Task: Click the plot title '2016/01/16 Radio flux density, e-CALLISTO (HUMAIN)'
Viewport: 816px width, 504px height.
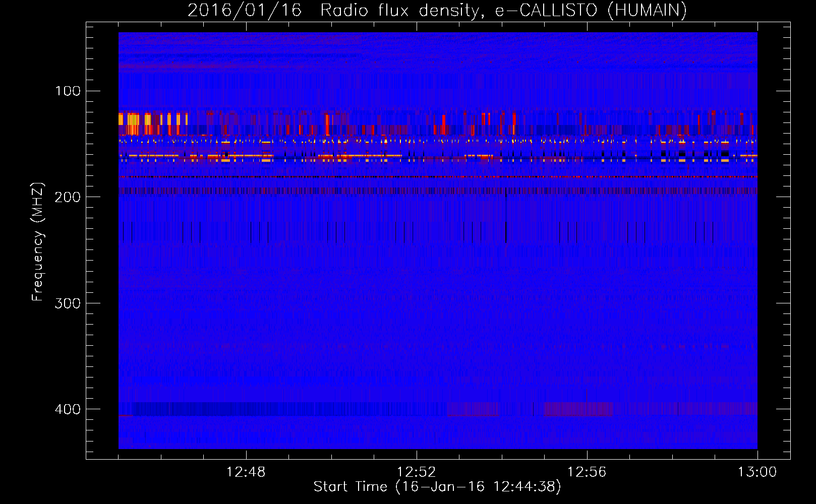Action: click(x=437, y=10)
